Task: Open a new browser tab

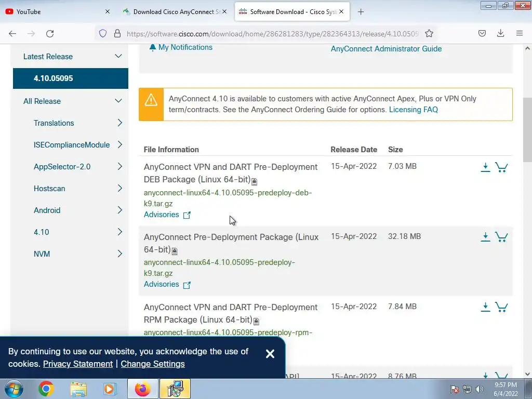Action: pyautogui.click(x=361, y=12)
